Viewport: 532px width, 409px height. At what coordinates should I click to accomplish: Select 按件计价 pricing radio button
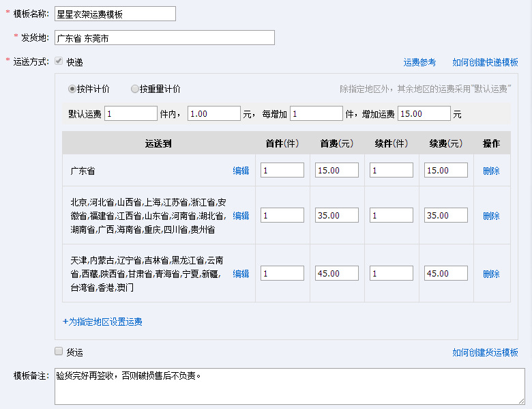(72, 89)
